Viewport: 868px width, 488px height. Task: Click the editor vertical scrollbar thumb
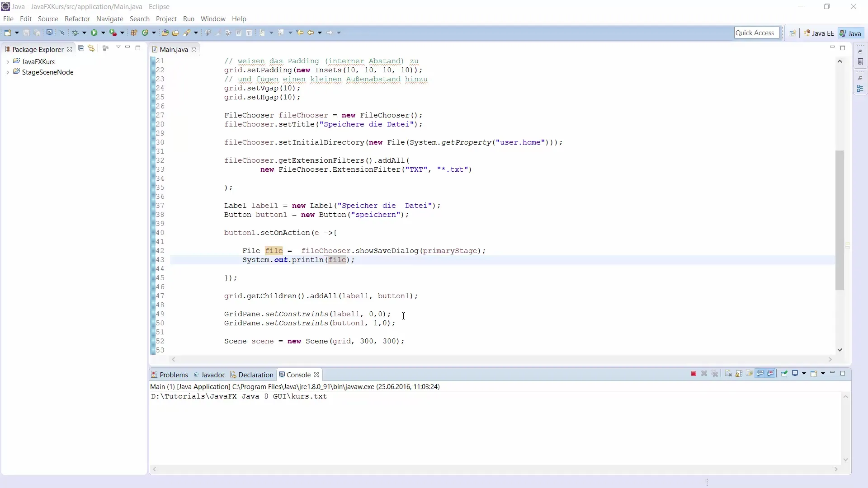click(840, 220)
